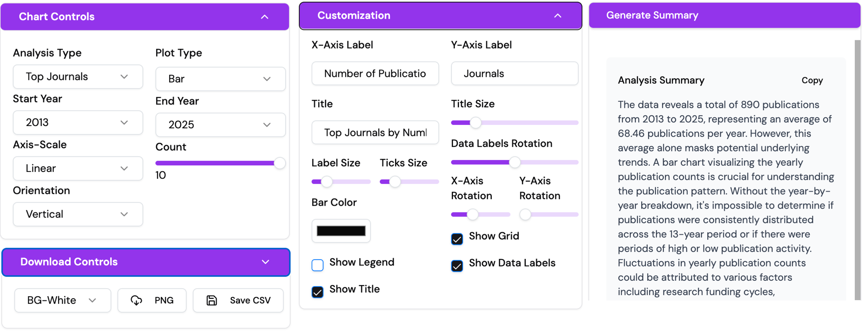The image size is (868, 331).
Task: Click the Save CSV floppy disk icon
Action: pos(212,300)
